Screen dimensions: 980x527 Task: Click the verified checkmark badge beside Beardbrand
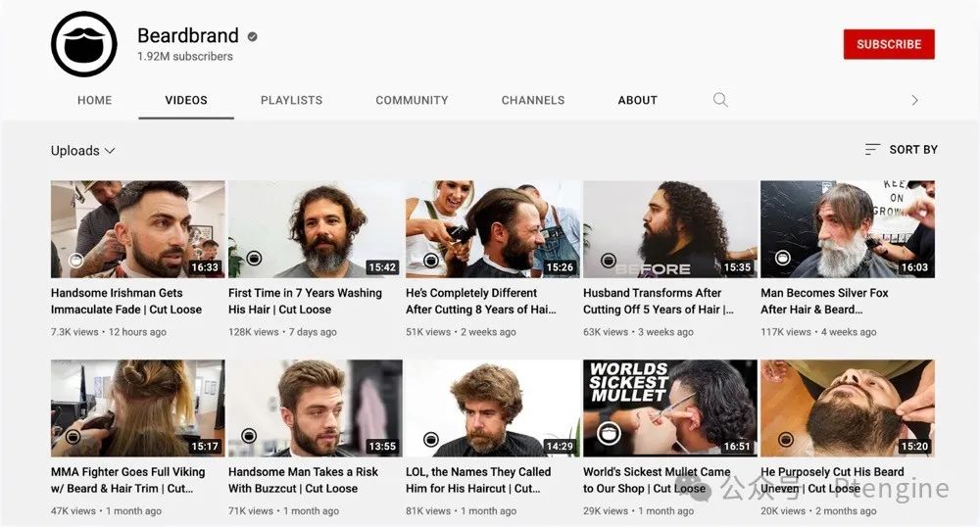pos(252,36)
